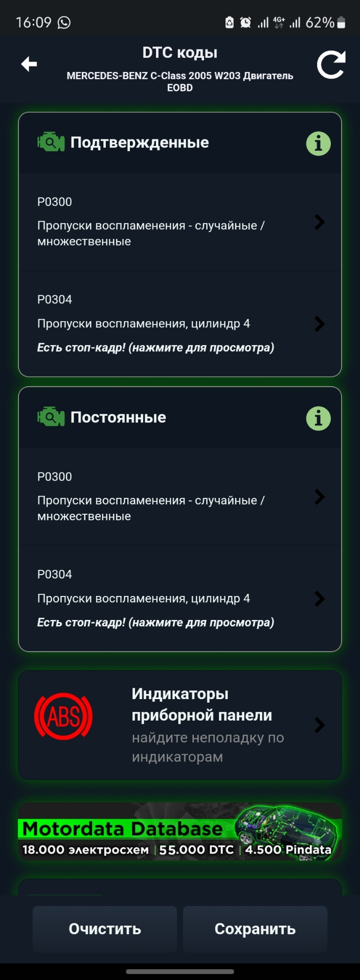View stop-frame link under permanent P0304

click(x=155, y=622)
